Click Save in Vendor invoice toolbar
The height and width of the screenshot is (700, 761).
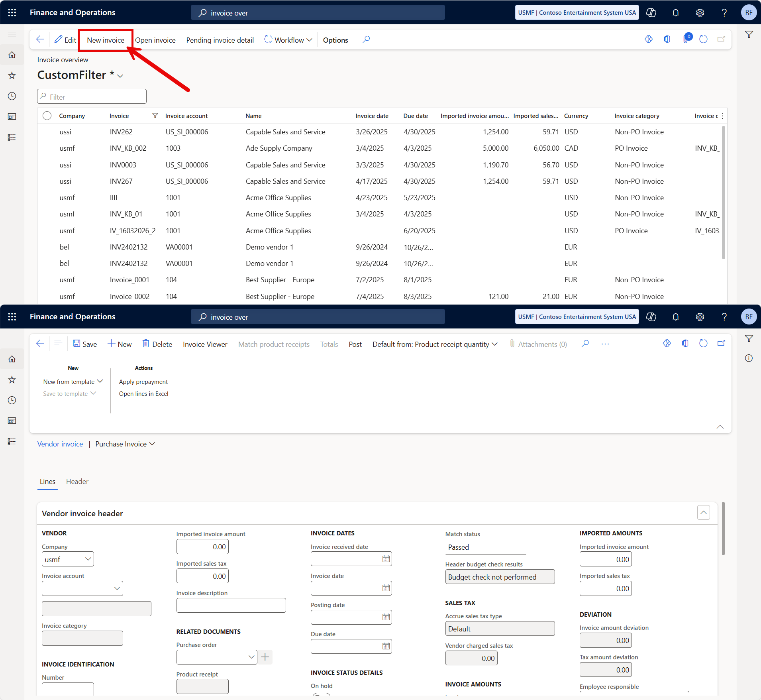(x=85, y=344)
